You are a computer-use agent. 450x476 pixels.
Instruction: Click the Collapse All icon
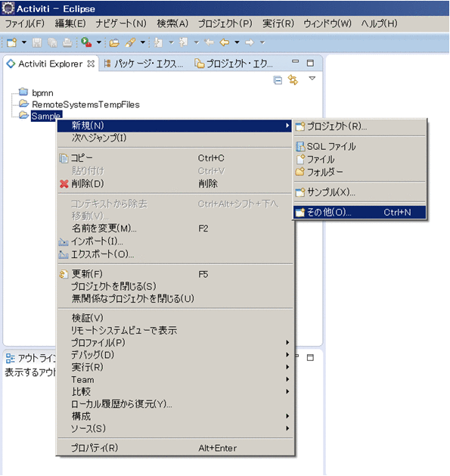pos(278,80)
